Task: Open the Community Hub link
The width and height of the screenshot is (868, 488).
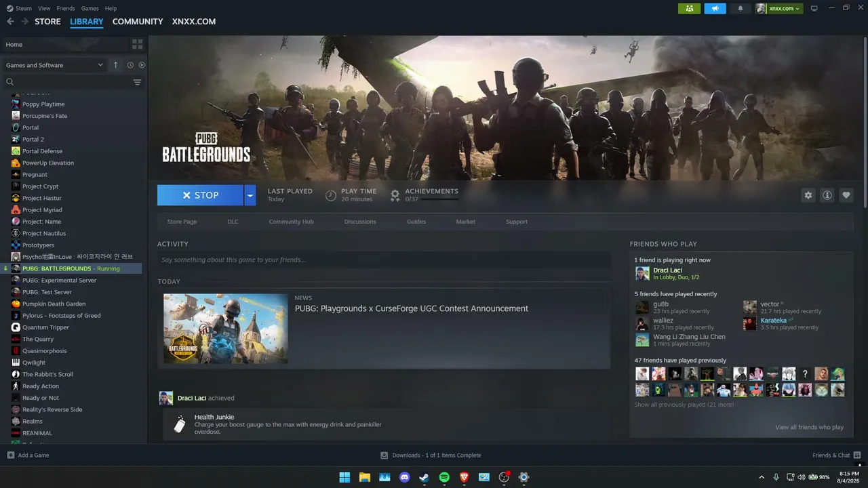Action: tap(291, 222)
